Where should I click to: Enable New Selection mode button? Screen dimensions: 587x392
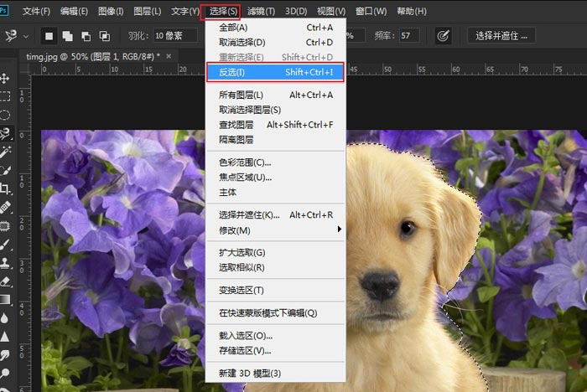point(49,36)
